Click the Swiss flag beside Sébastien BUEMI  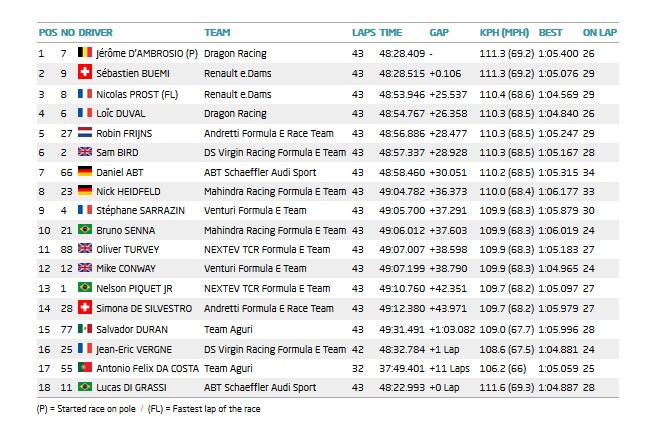[x=85, y=72]
